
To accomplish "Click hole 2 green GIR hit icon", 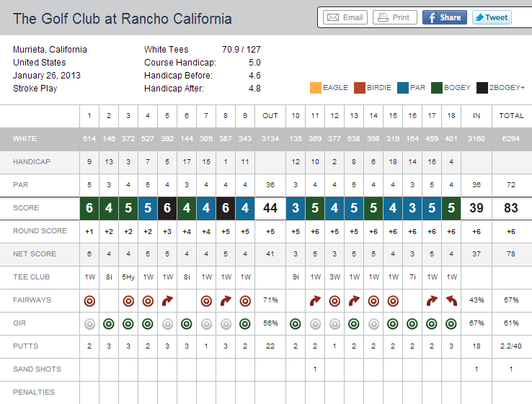I will (x=109, y=323).
